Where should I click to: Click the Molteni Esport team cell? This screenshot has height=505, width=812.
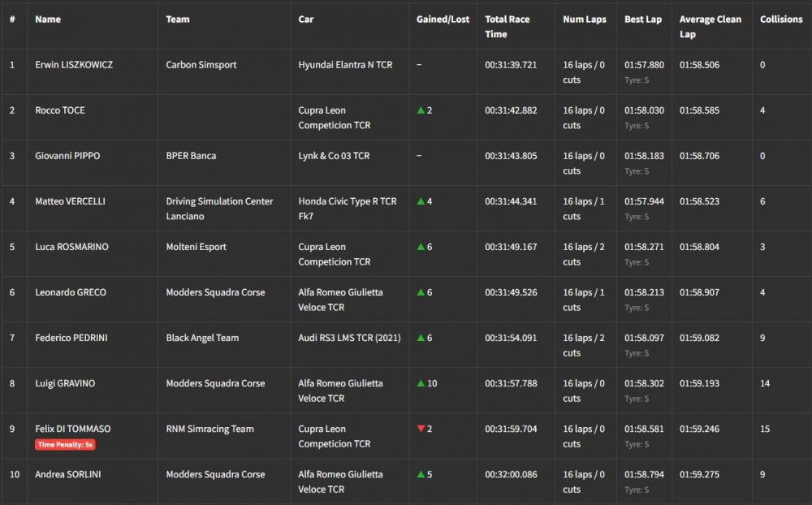[x=196, y=247]
